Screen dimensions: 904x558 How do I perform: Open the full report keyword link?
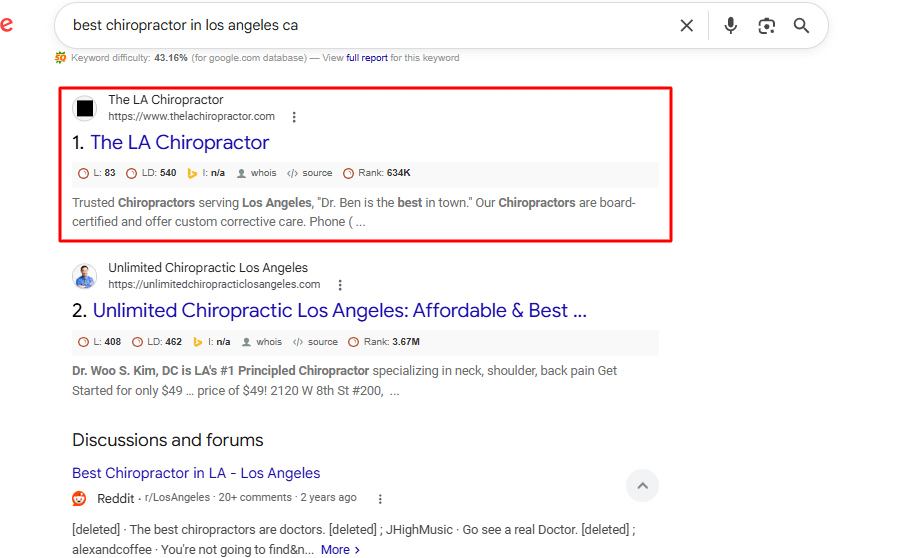(x=367, y=58)
